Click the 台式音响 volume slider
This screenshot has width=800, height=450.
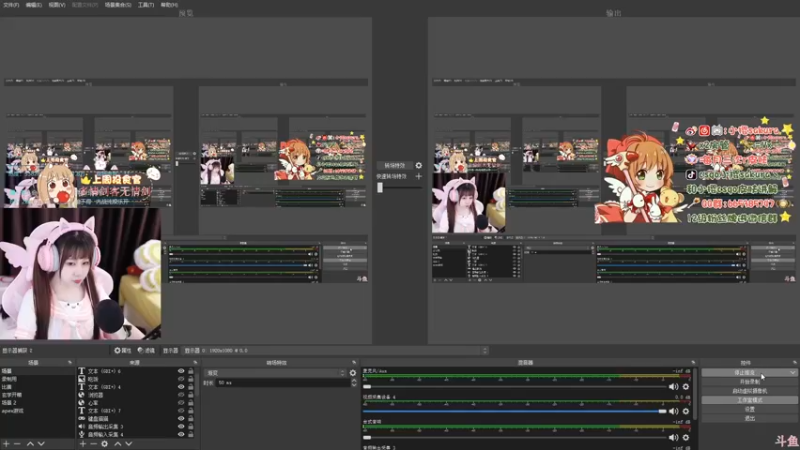(x=514, y=437)
